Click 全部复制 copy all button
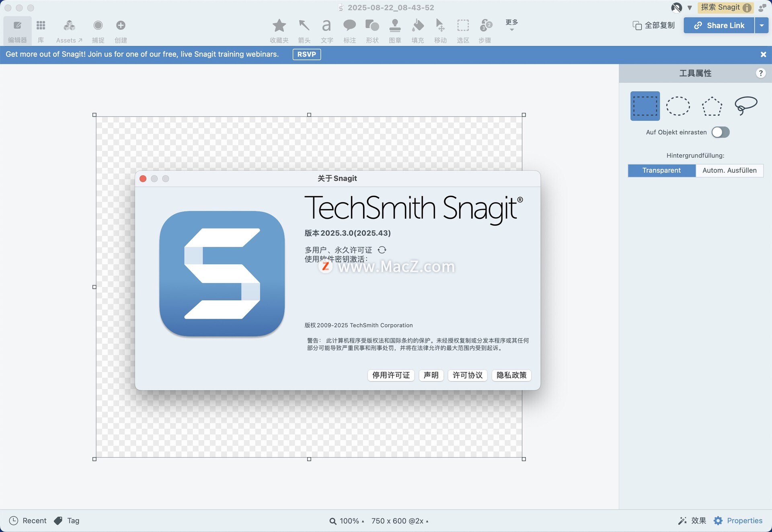This screenshot has width=772, height=532. pyautogui.click(x=653, y=25)
